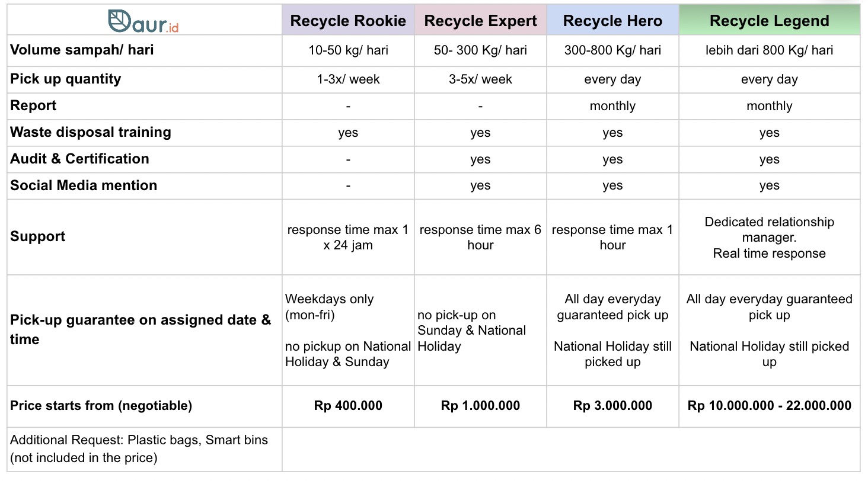Click the Dedicated relationship manager cell
The image size is (868, 481).
point(769,238)
